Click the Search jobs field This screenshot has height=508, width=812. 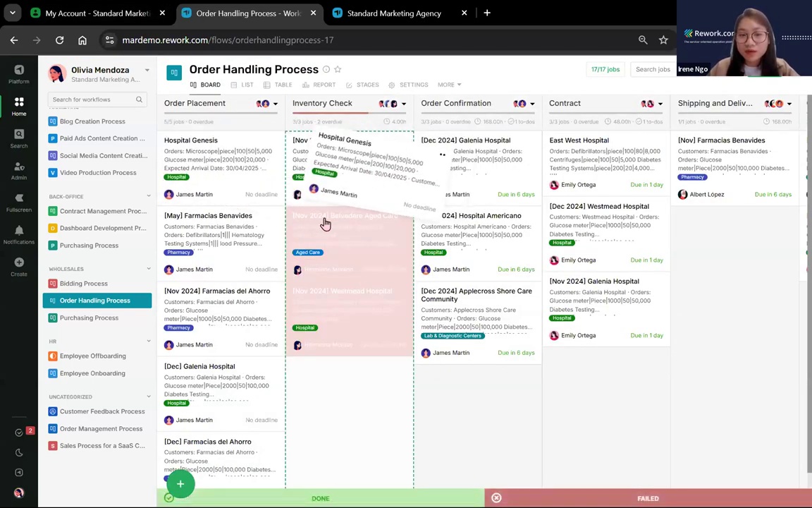[653, 69]
